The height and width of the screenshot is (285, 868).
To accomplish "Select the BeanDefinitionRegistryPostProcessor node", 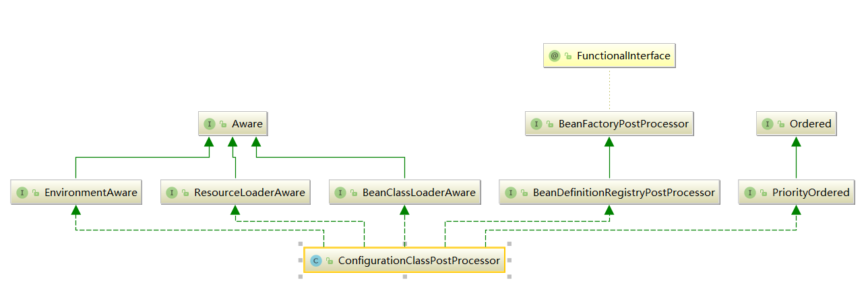I will click(x=610, y=193).
